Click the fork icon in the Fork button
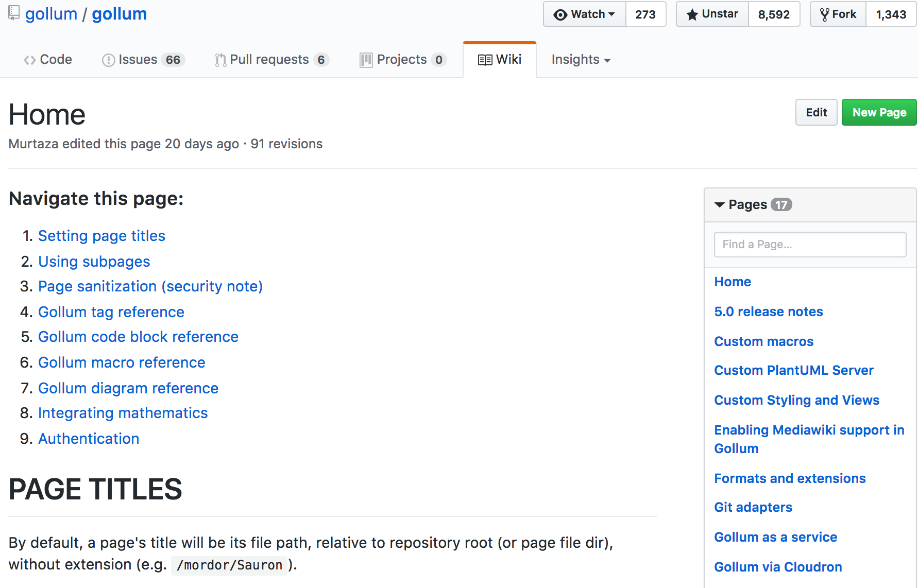Image resolution: width=918 pixels, height=588 pixels. click(x=824, y=15)
